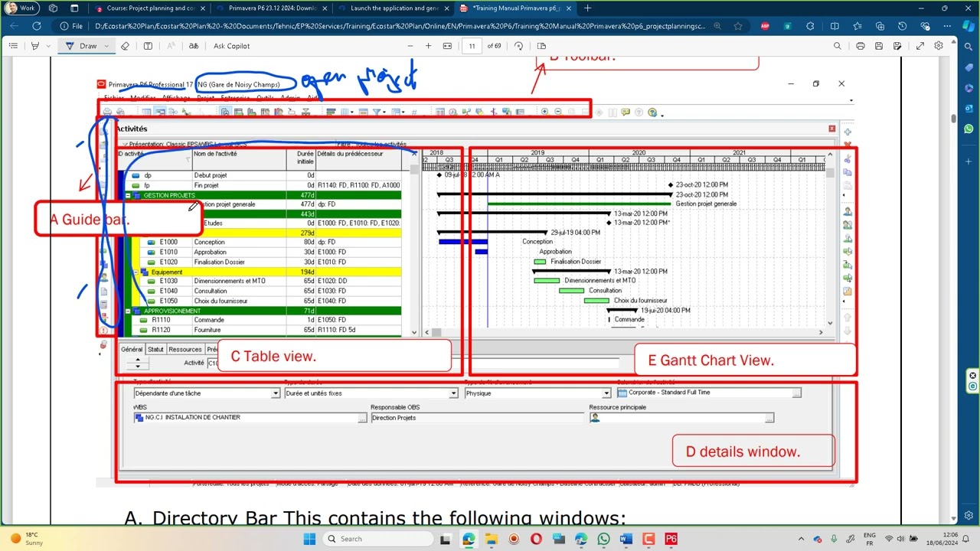Open Task View on the taskbar
Screen dimensions: 980x551
(x=446, y=539)
